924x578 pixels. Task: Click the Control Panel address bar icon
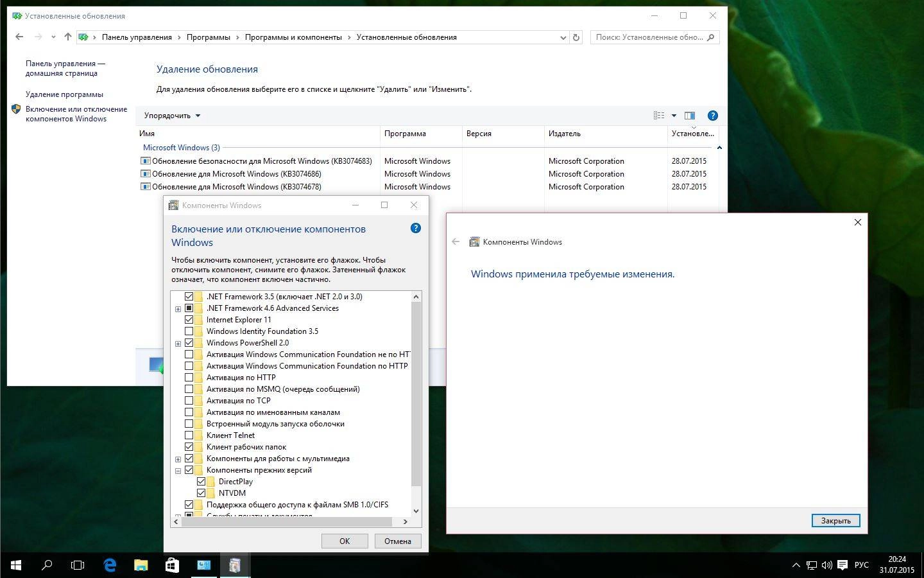(83, 37)
